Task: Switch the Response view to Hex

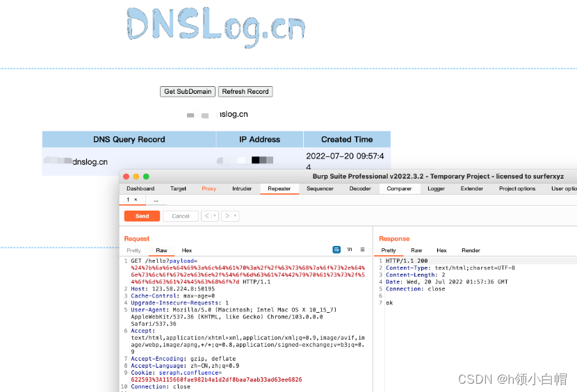Action: click(x=441, y=250)
